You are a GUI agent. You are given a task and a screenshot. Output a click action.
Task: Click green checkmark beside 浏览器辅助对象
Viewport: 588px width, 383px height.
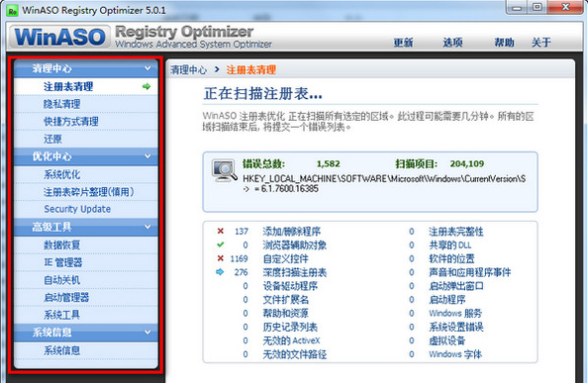[x=221, y=244]
